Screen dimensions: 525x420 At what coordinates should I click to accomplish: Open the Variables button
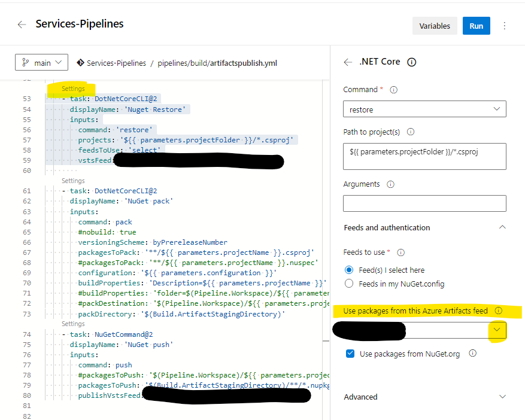pyautogui.click(x=435, y=26)
